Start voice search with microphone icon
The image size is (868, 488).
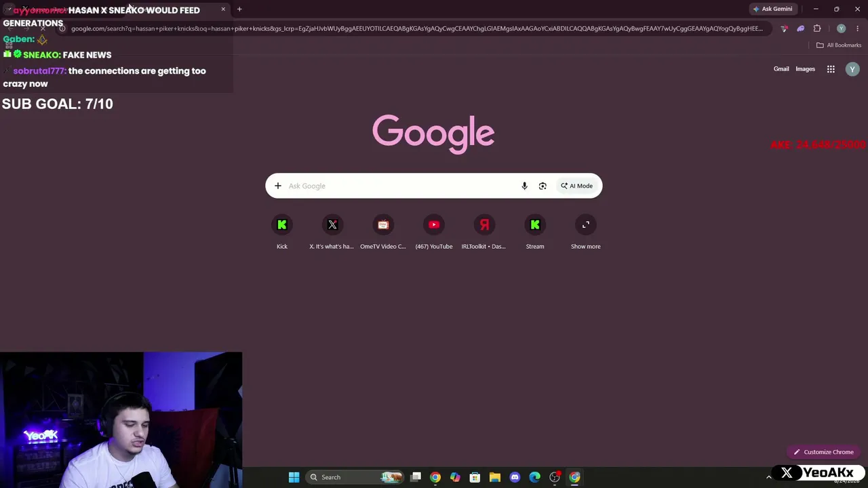[x=524, y=186]
